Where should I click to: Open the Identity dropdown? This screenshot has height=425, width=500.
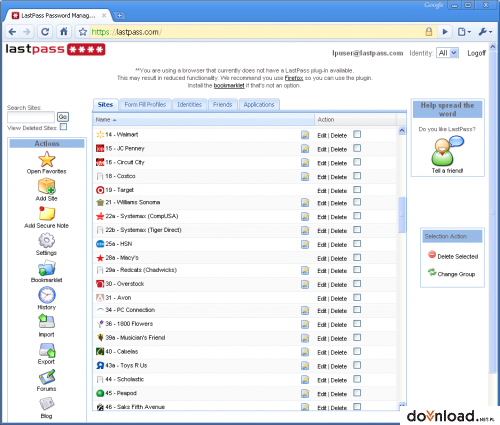(447, 53)
